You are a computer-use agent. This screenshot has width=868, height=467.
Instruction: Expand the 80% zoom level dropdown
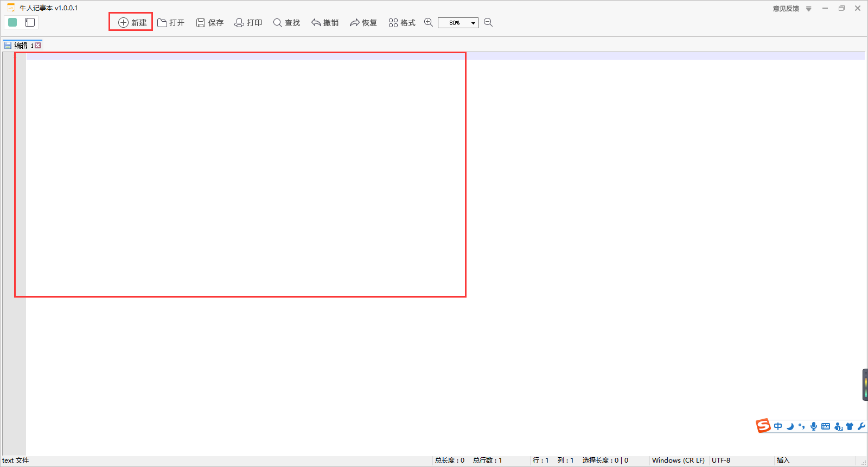pyautogui.click(x=473, y=23)
